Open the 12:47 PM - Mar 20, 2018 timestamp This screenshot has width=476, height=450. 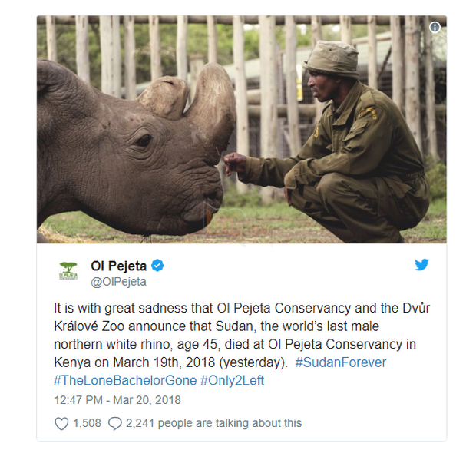[118, 399]
